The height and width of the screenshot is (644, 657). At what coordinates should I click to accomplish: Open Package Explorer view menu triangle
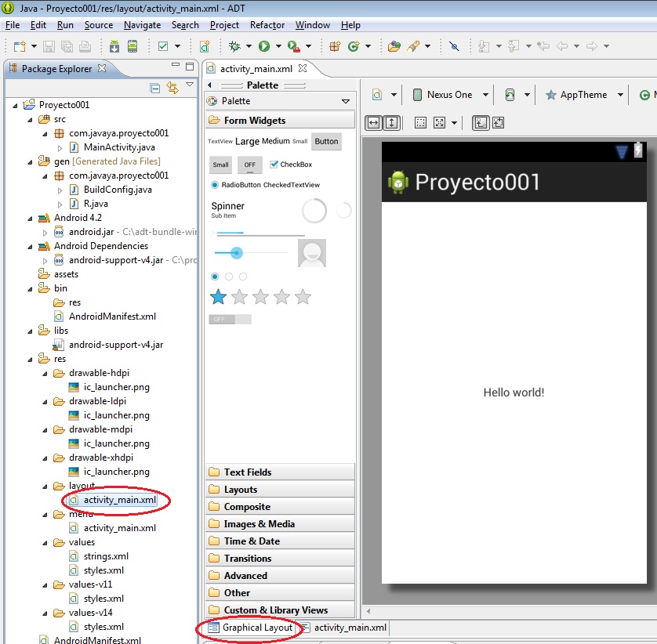pyautogui.click(x=190, y=84)
